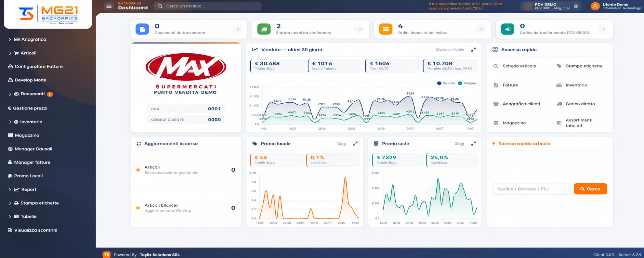Screen dimensions: 644x258
Task: Expand the Stampa etichette sidebar menu
Action: pos(33,203)
